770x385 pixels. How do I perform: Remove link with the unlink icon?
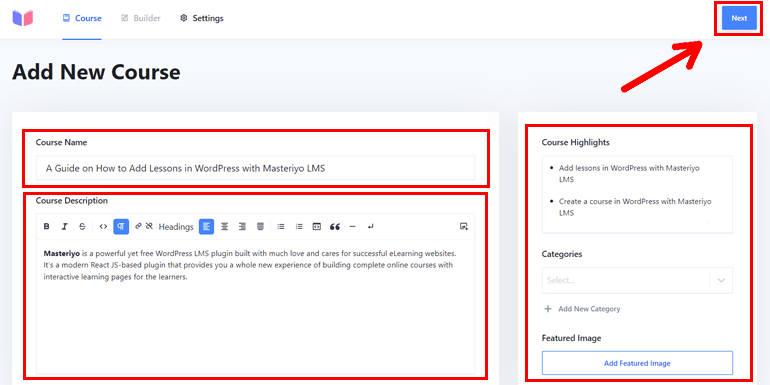pos(149,226)
